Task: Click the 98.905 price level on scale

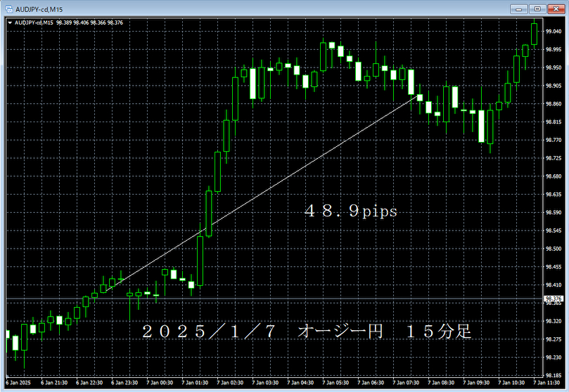Action: coord(554,86)
